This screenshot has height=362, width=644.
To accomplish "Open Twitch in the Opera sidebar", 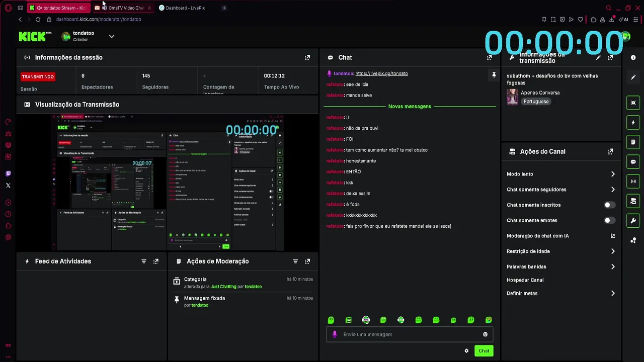I will click(x=8, y=173).
